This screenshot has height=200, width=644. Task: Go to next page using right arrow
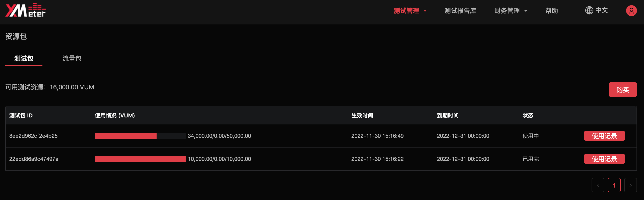coord(631,185)
